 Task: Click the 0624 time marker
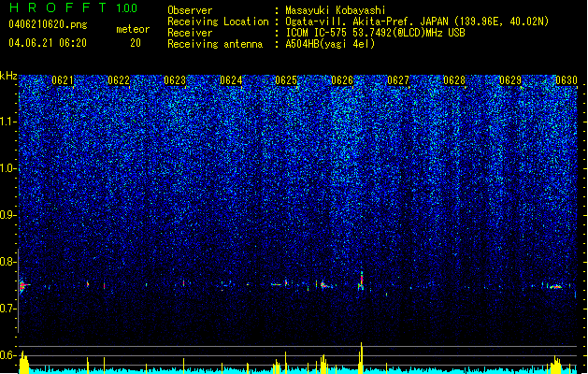pyautogui.click(x=231, y=80)
